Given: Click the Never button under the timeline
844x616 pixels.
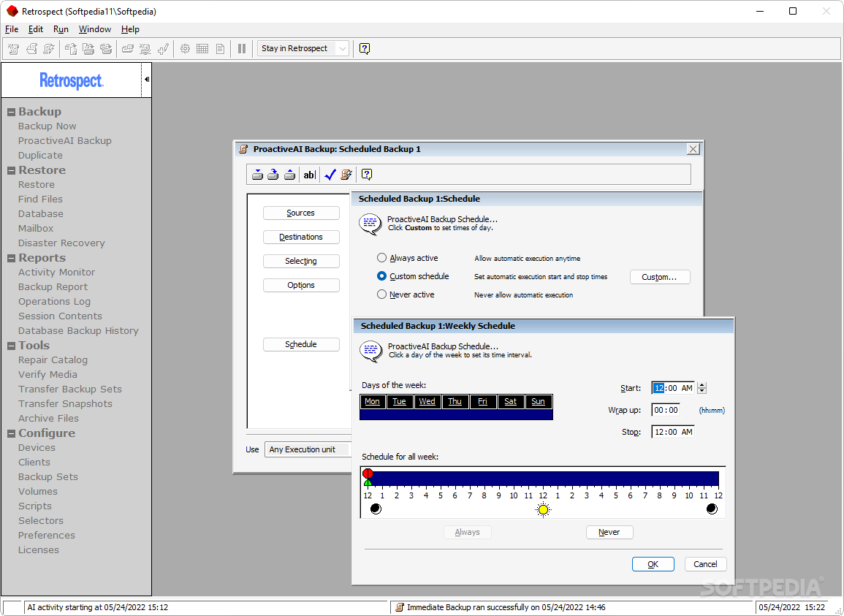Looking at the screenshot, I should pyautogui.click(x=609, y=532).
